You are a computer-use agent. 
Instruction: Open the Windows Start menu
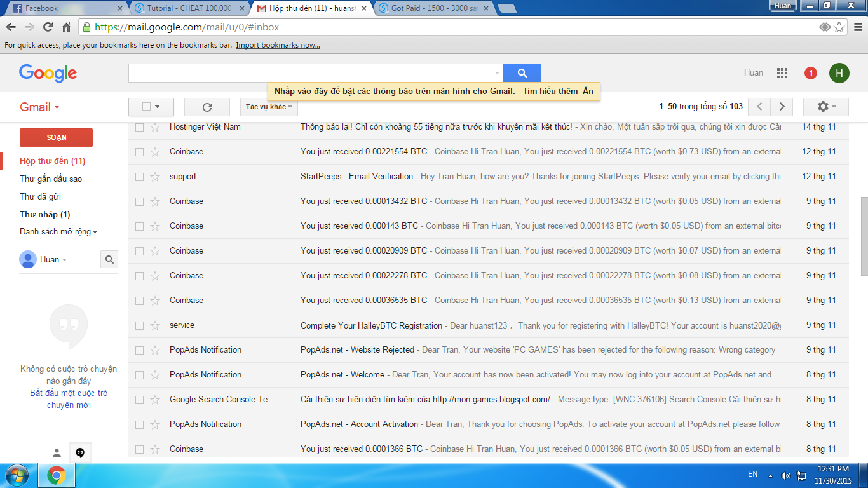pyautogui.click(x=17, y=475)
